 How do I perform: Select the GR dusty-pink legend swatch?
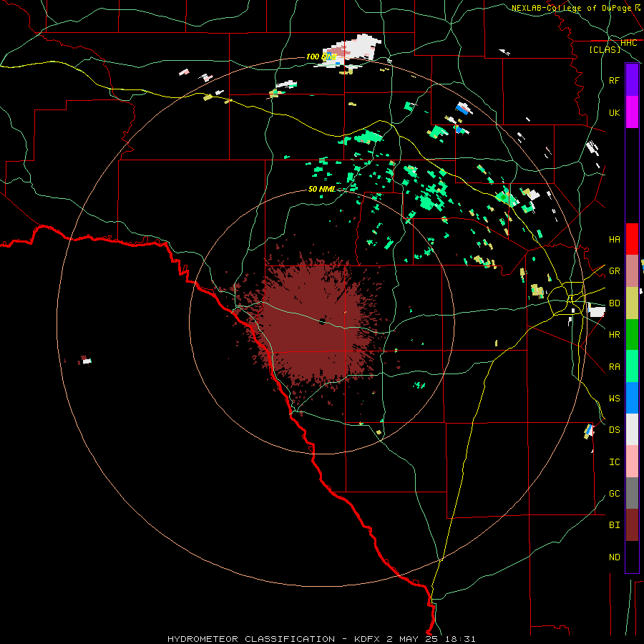pyautogui.click(x=632, y=270)
